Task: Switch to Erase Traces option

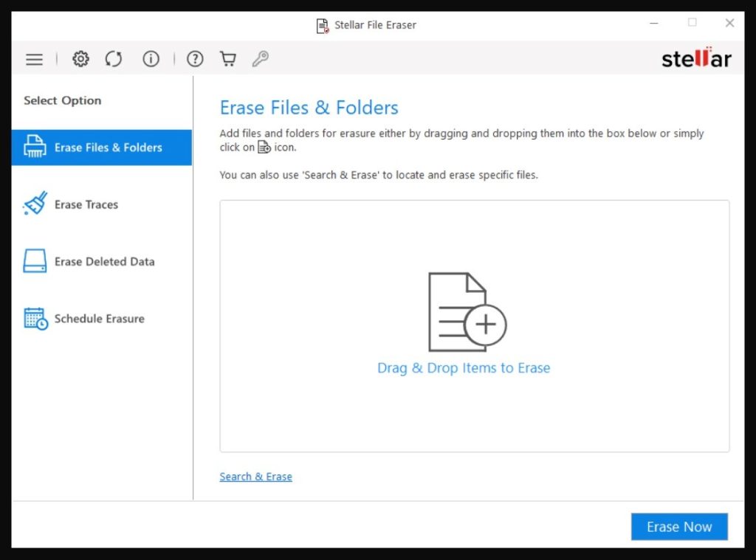Action: [86, 204]
